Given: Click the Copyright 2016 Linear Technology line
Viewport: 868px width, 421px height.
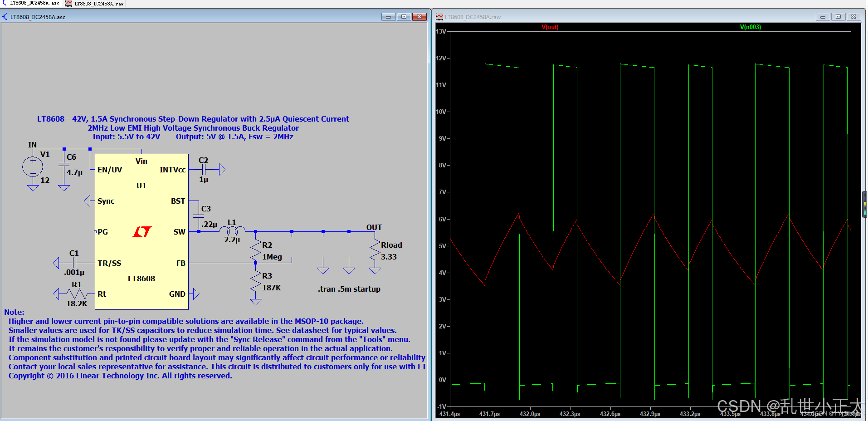Looking at the screenshot, I should tap(120, 376).
